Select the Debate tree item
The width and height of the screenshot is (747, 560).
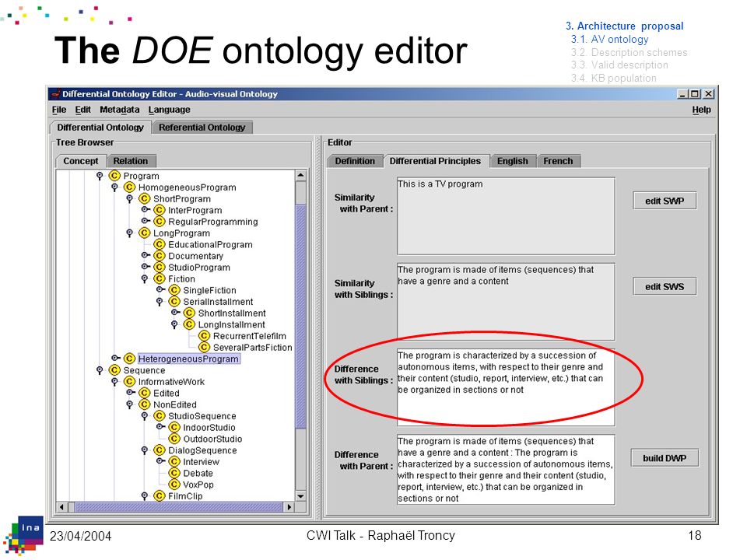[x=198, y=473]
